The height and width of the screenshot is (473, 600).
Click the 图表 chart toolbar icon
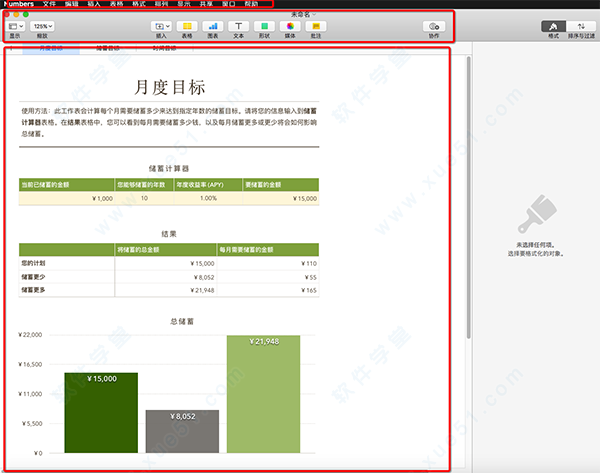pyautogui.click(x=213, y=26)
